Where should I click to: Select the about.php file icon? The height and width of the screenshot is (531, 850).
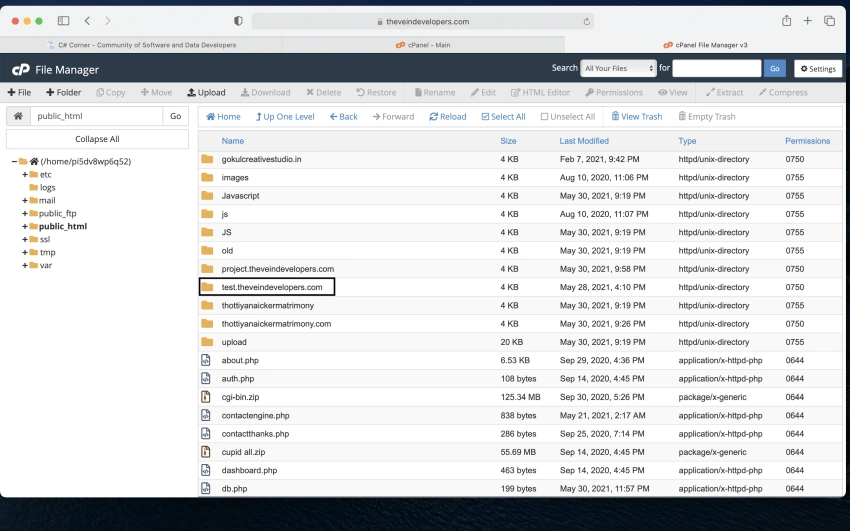(x=205, y=360)
